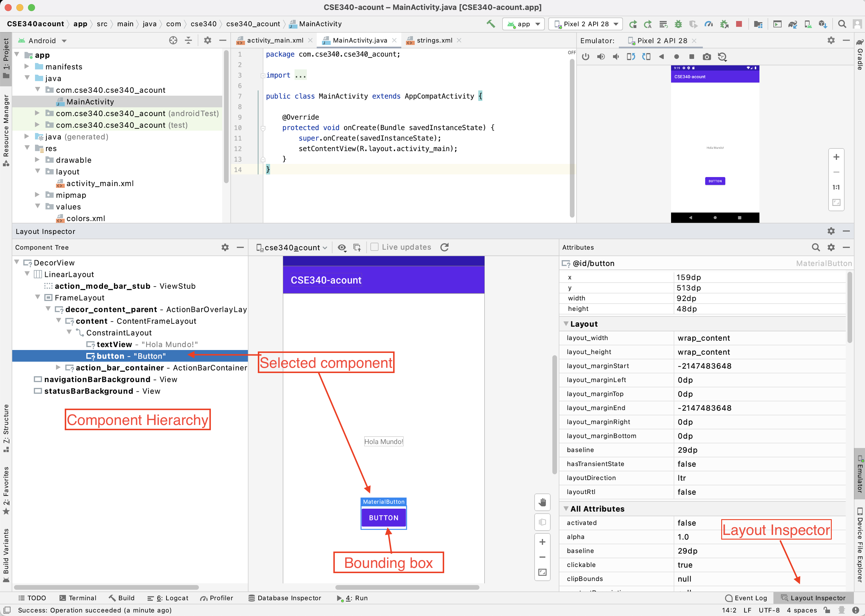Expand the action_bar_container tree node
865x616 pixels.
point(58,367)
